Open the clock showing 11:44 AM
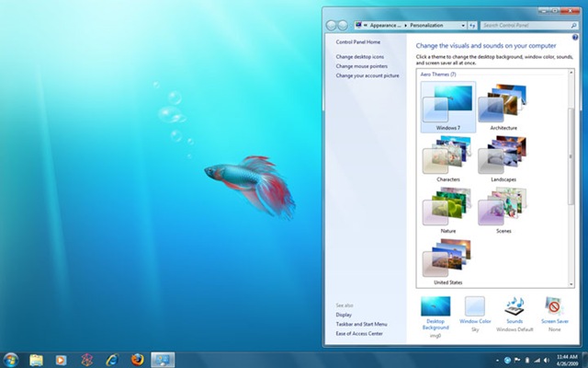 coord(567,360)
